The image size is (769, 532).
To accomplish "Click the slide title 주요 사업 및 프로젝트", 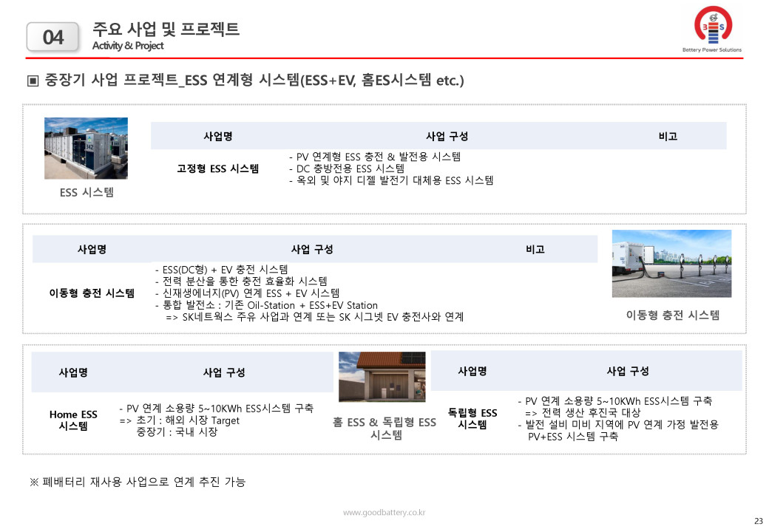I will pyautogui.click(x=166, y=29).
